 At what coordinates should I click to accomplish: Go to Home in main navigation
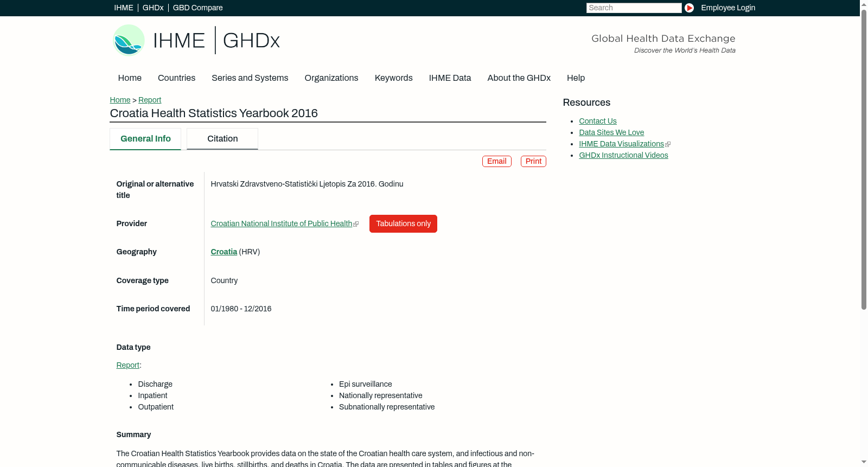coord(130,78)
